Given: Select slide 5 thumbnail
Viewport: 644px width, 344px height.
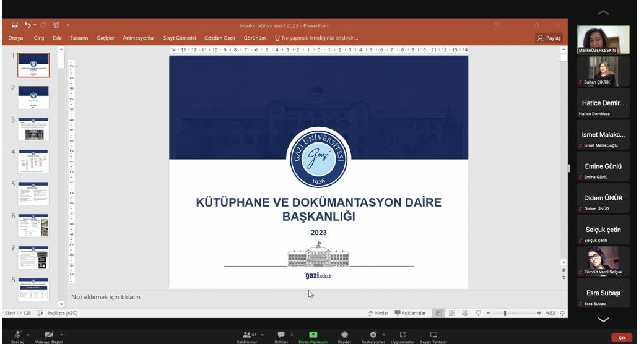Looking at the screenshot, I should [x=33, y=194].
